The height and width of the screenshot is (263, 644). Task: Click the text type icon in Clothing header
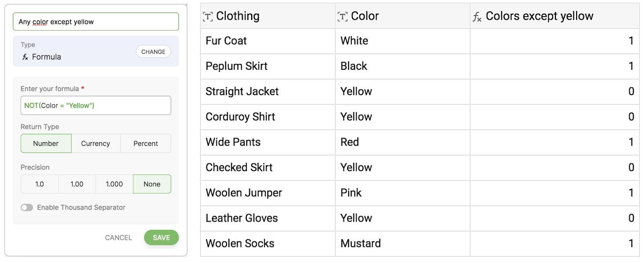(x=208, y=16)
